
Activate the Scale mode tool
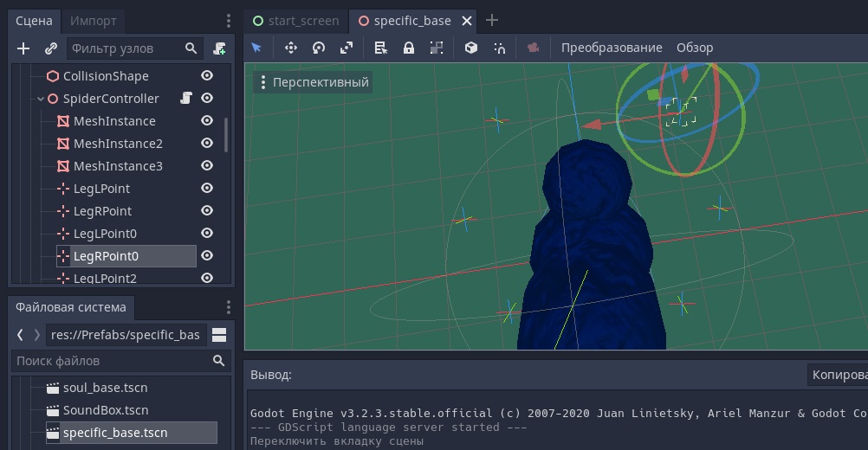[x=347, y=48]
